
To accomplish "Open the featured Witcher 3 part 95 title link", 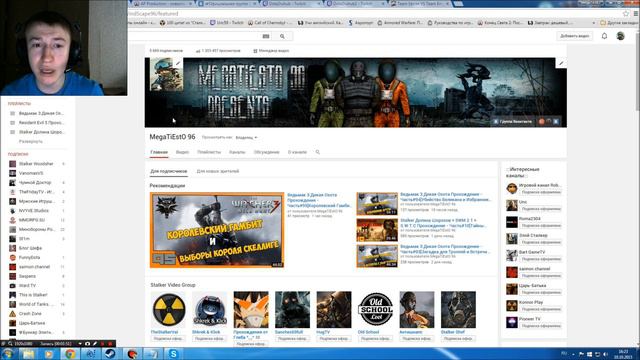I will click(319, 200).
